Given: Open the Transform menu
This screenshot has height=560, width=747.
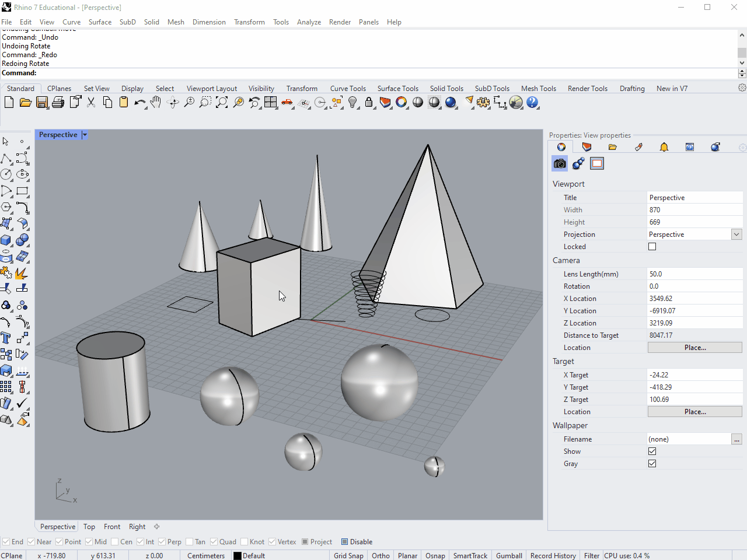Looking at the screenshot, I should click(x=249, y=22).
